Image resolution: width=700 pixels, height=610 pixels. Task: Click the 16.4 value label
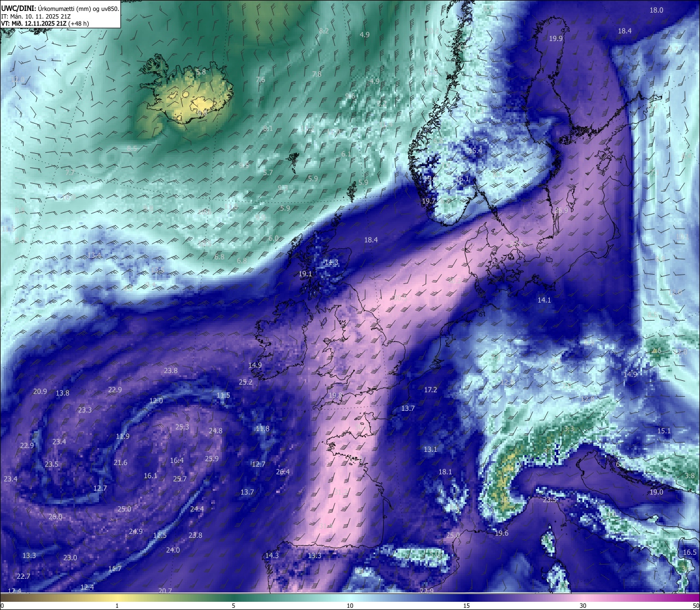(x=177, y=460)
